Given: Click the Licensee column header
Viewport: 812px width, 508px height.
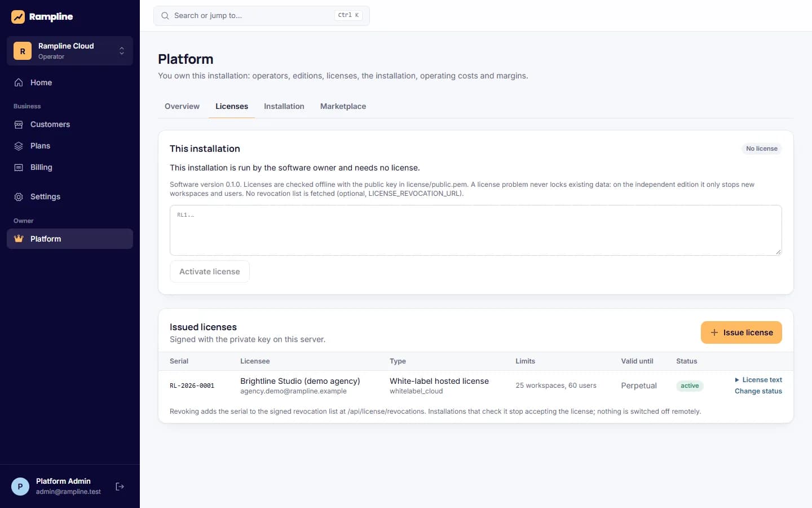Looking at the screenshot, I should (x=255, y=361).
